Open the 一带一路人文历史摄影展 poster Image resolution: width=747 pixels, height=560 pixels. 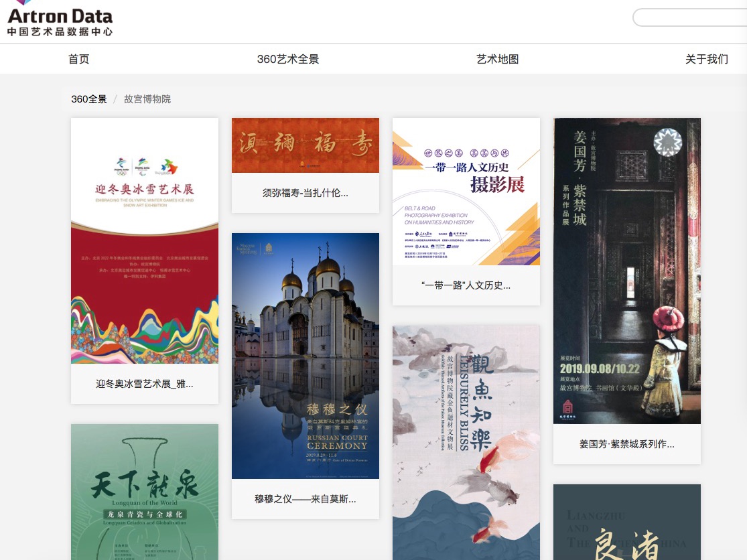[x=466, y=192]
